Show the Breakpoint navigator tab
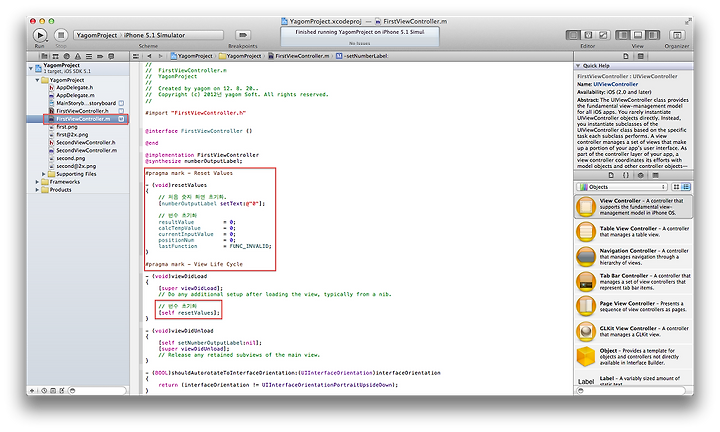The width and height of the screenshot is (720, 432). coord(100,56)
